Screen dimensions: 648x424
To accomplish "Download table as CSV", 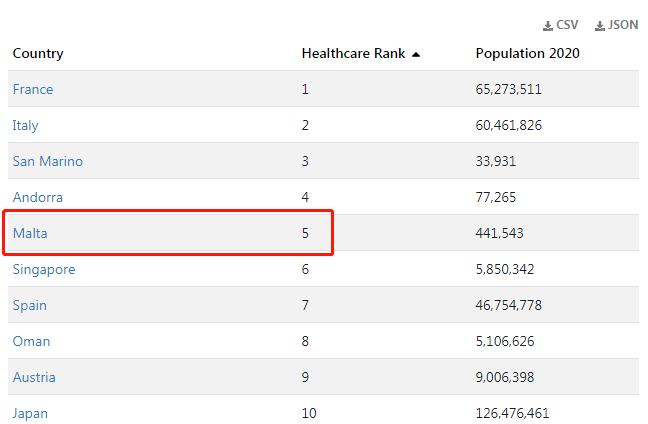I will [x=560, y=25].
